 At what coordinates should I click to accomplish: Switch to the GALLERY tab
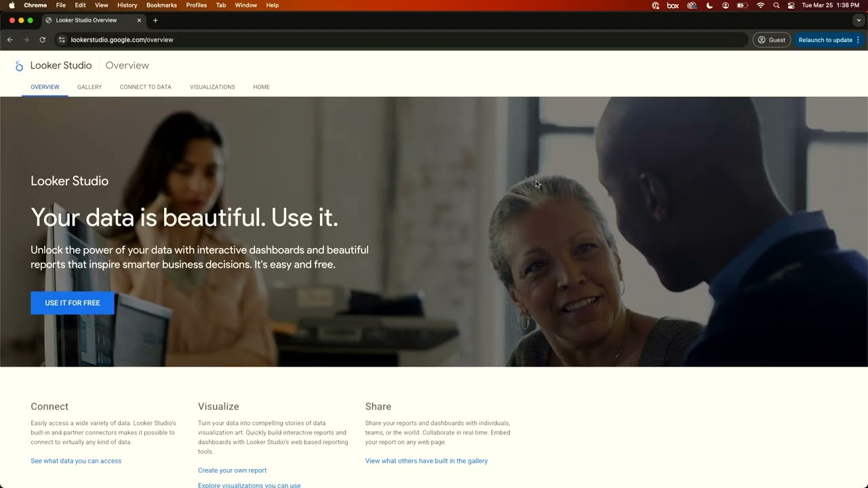pyautogui.click(x=90, y=87)
